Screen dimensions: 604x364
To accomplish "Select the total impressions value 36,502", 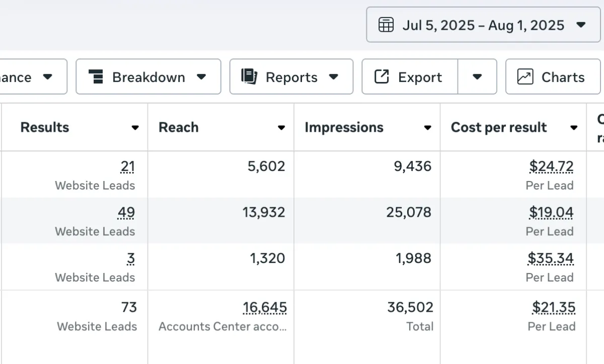I will 410,307.
